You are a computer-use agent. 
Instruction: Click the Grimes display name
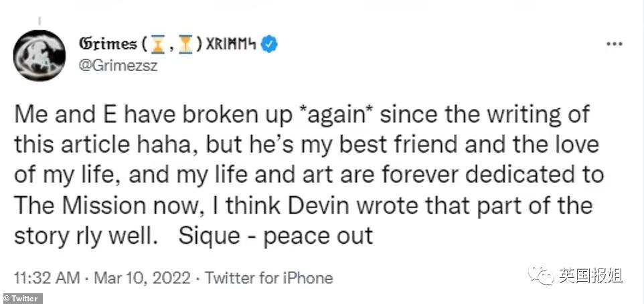pos(107,44)
